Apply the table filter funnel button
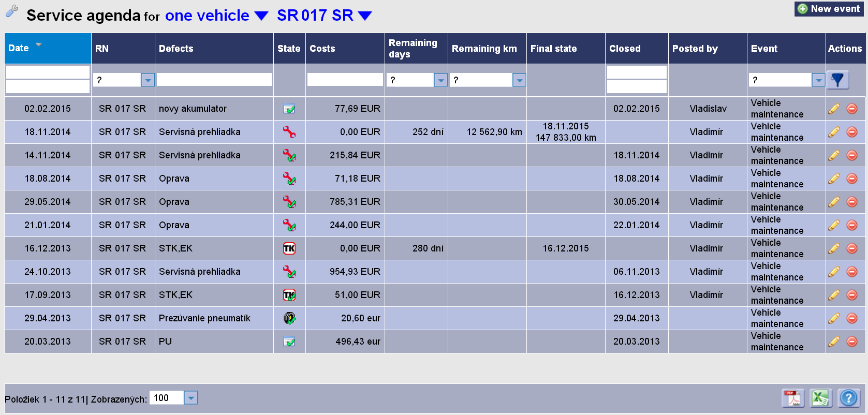 837,80
